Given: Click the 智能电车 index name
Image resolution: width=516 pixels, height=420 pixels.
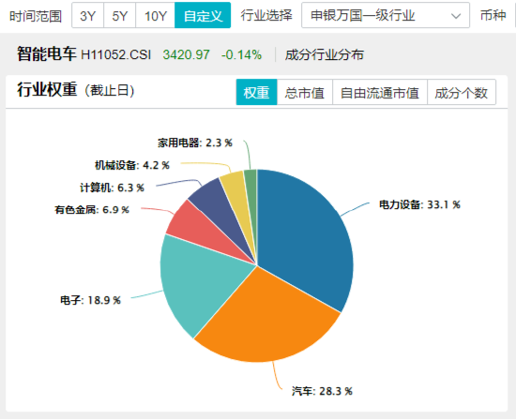Looking at the screenshot, I should click(46, 54).
